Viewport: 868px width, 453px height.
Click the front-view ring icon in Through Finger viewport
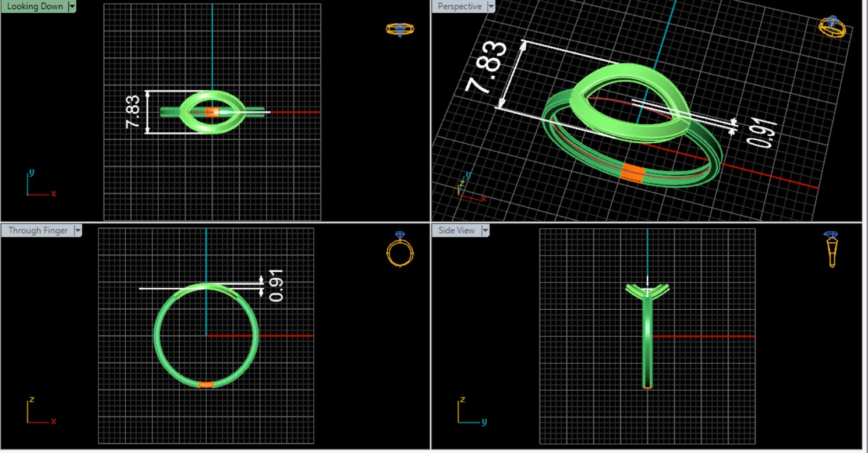point(400,249)
